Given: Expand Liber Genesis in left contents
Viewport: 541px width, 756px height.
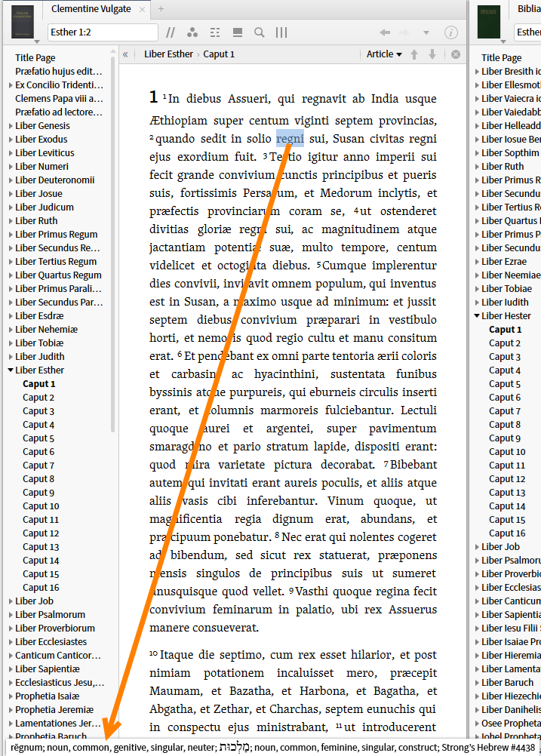Looking at the screenshot, I should (11, 126).
